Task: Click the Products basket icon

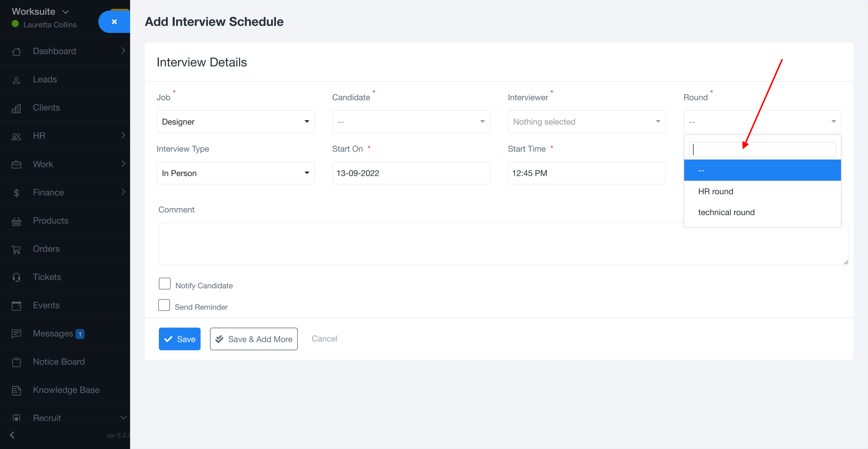Action: pyautogui.click(x=16, y=221)
